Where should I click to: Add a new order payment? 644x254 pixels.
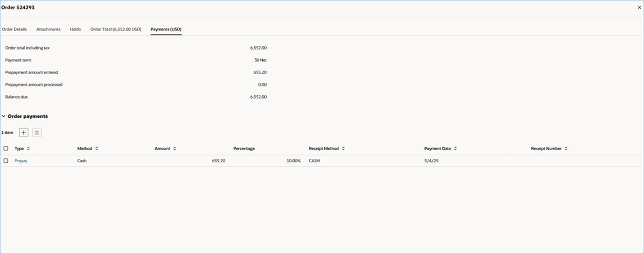pyautogui.click(x=24, y=132)
